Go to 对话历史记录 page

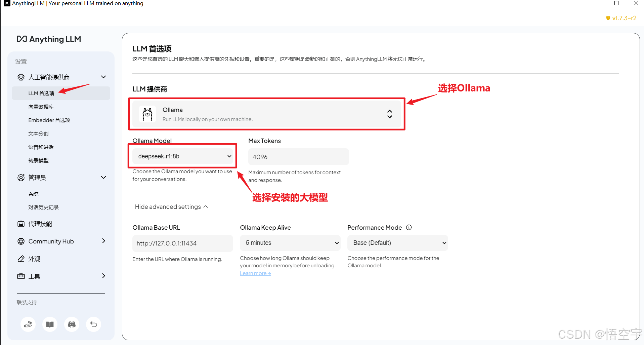pos(44,207)
